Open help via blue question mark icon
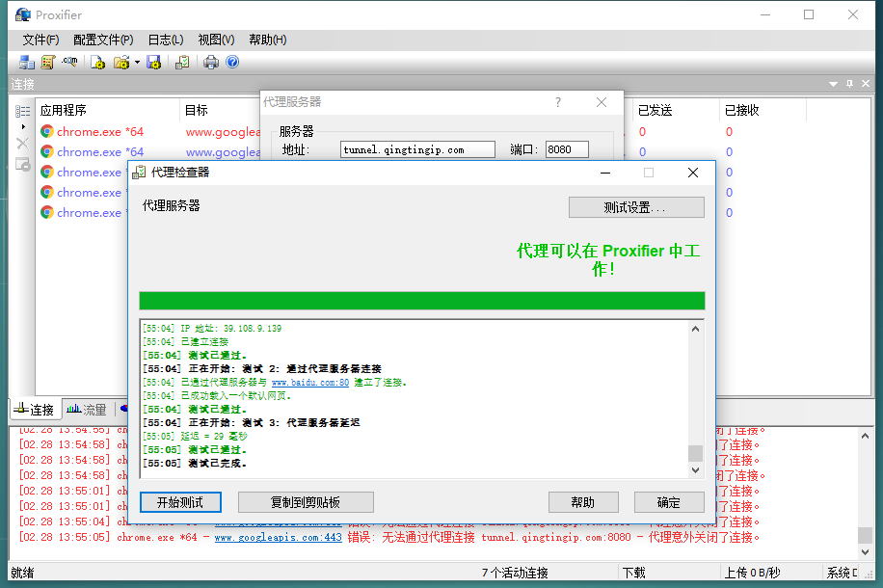 click(x=232, y=62)
